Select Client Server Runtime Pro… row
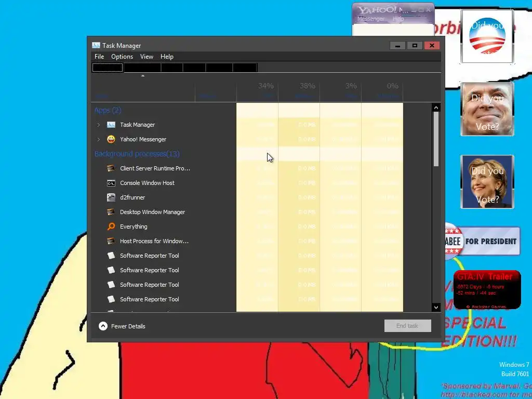Image resolution: width=532 pixels, height=399 pixels. coord(247,168)
